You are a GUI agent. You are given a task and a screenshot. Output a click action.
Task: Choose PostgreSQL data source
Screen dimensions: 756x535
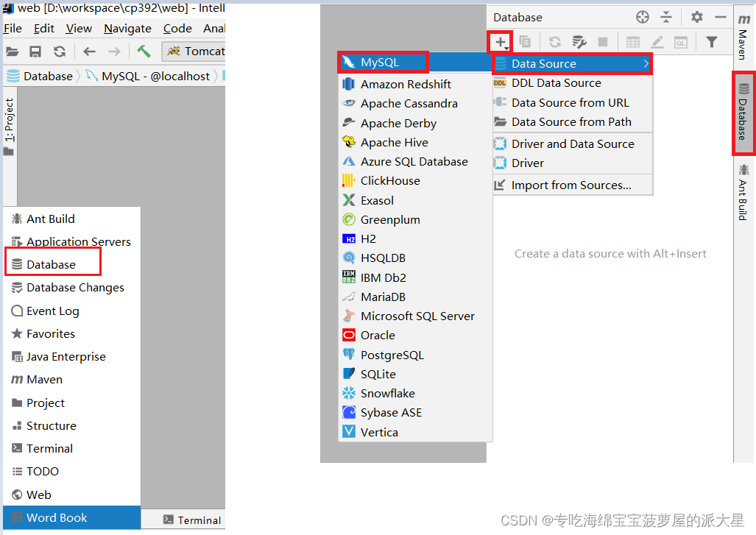[x=414, y=355]
